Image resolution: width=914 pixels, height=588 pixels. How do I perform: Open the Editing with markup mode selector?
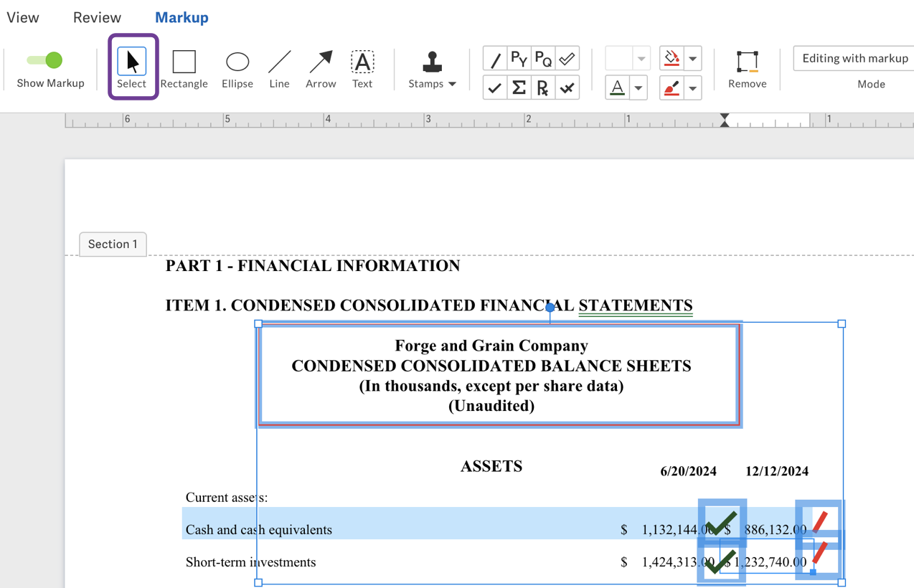(854, 58)
